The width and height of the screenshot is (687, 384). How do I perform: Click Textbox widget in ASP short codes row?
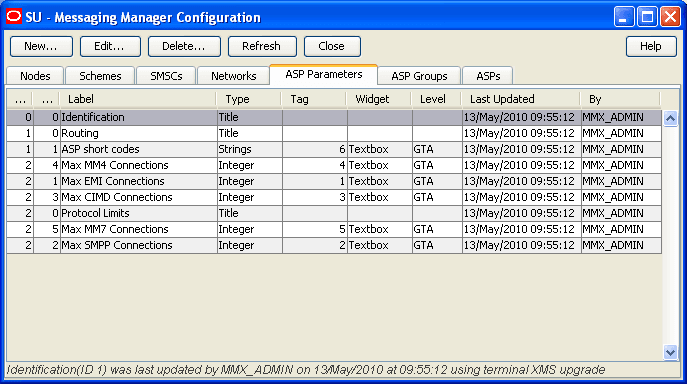[x=379, y=149]
